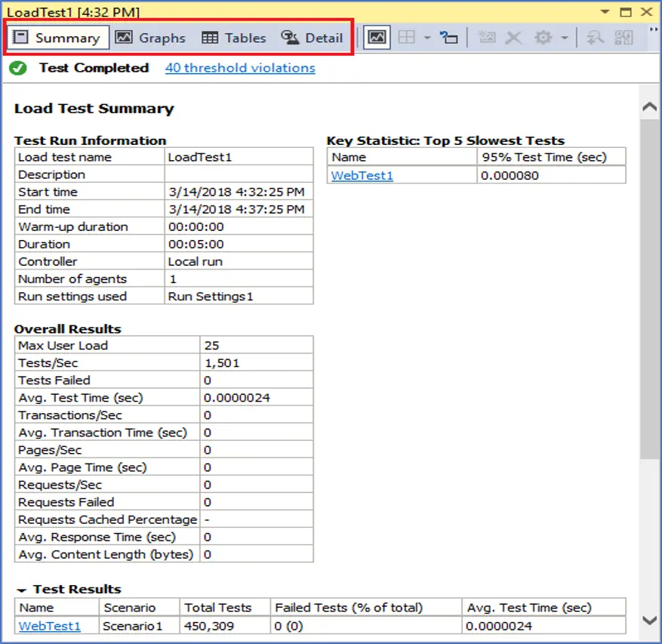The height and width of the screenshot is (644, 662).
Task: Click the magnifier icon in the toolbar
Action: pyautogui.click(x=596, y=38)
